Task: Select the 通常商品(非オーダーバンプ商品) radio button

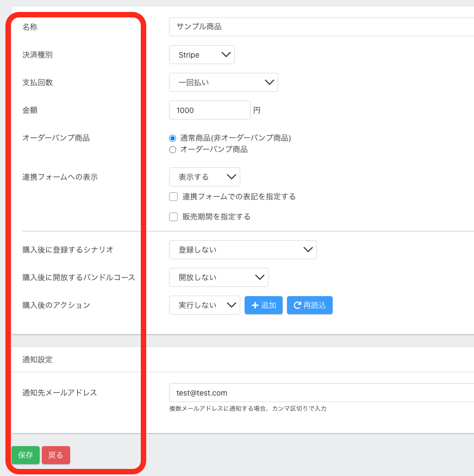Action: click(173, 138)
